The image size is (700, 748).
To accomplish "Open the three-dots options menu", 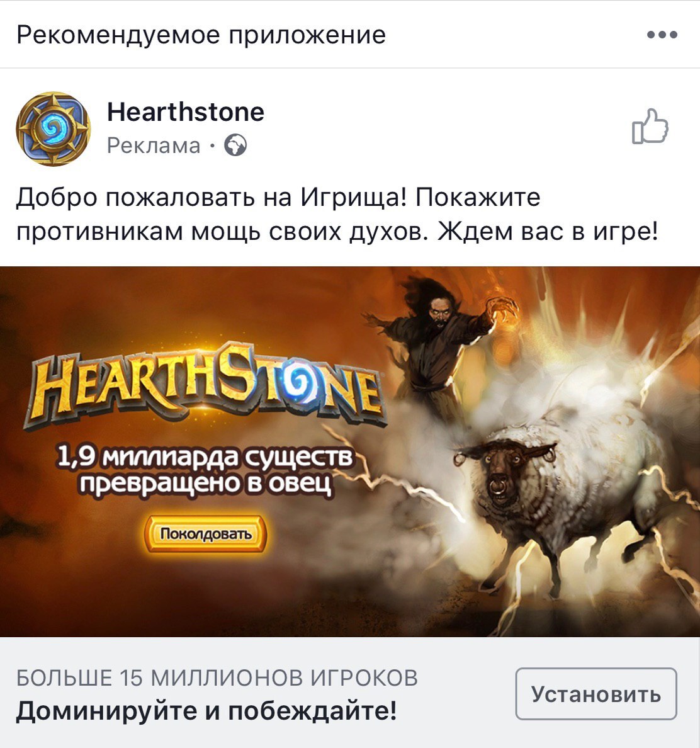I will [662, 35].
